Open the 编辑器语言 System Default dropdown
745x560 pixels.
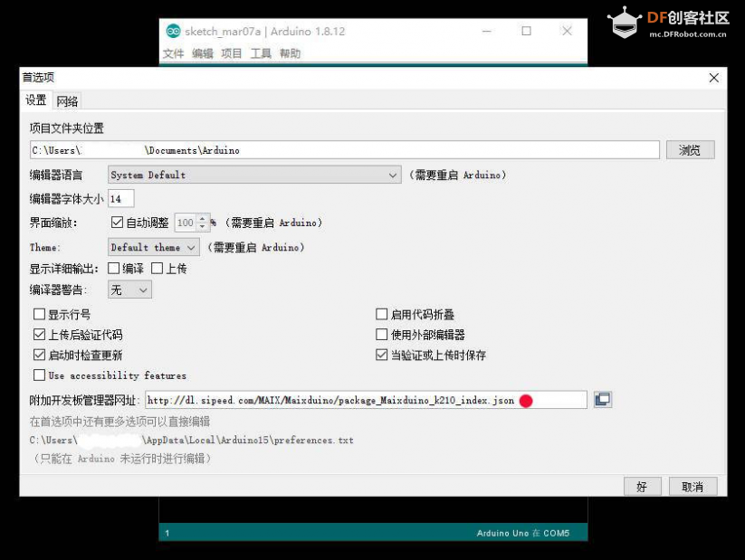tap(254, 175)
